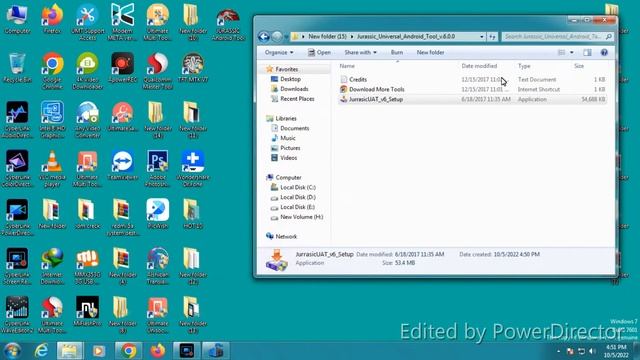Image resolution: width=640 pixels, height=360 pixels.
Task: Open the Organize menu
Action: pos(279,53)
